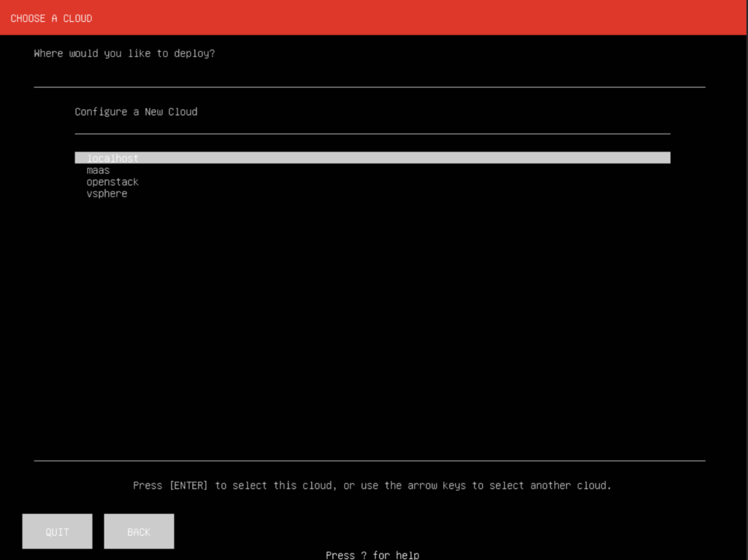Click Press ? for help text
The width and height of the screenshot is (748, 560).
[x=373, y=554]
